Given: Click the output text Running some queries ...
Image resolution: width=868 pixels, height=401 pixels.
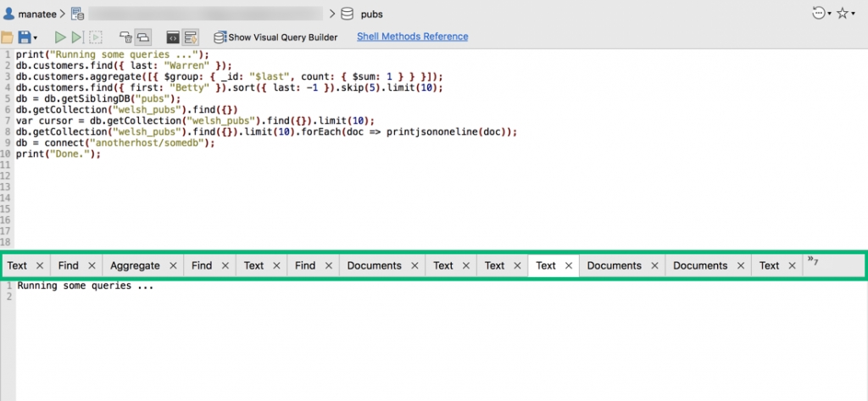Looking at the screenshot, I should 86,286.
